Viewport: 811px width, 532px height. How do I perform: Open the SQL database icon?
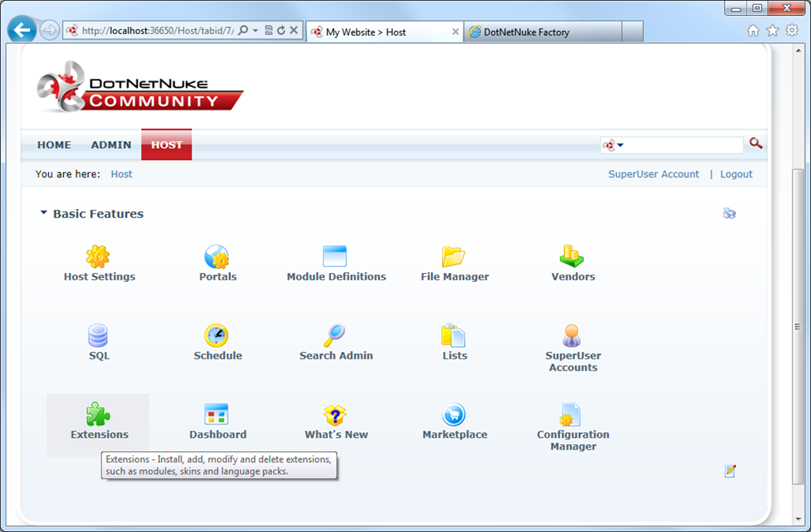click(97, 336)
